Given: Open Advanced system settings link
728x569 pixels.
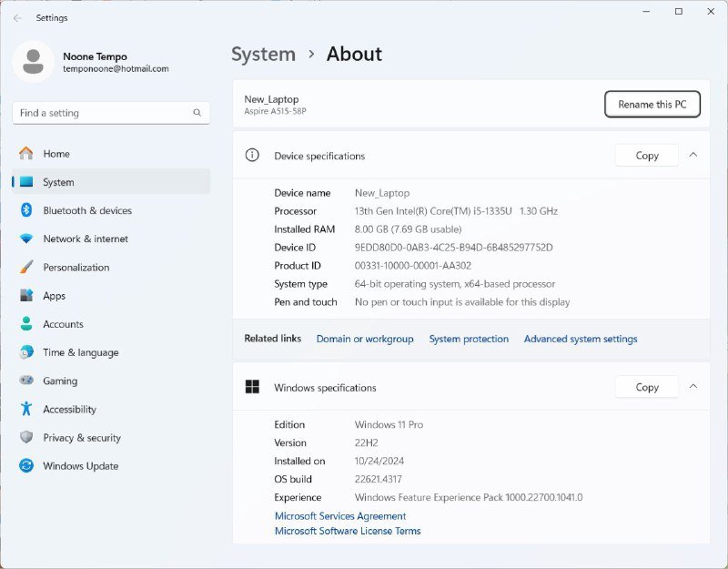Looking at the screenshot, I should click(x=581, y=339).
